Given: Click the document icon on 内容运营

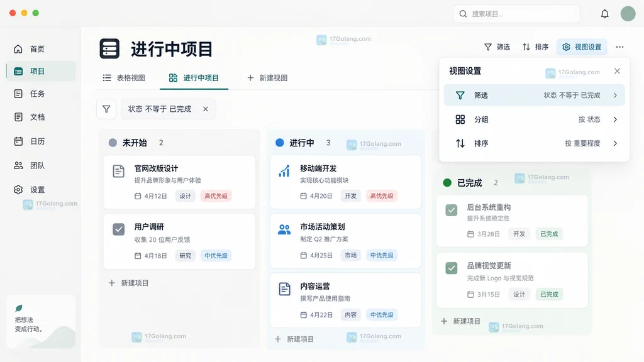Looking at the screenshot, I should tap(285, 289).
